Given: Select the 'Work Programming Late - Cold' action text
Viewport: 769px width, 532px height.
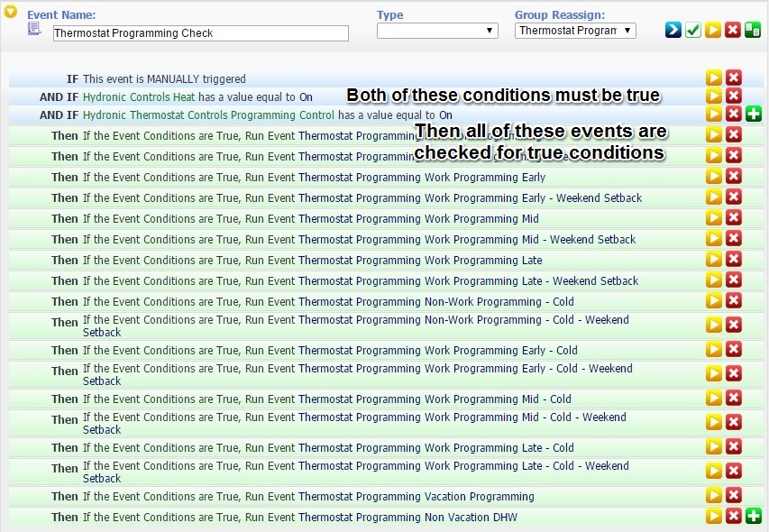Looking at the screenshot, I should click(x=499, y=447).
